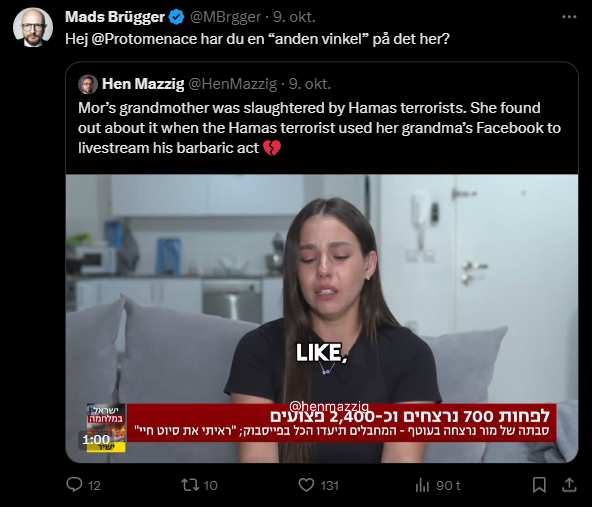The height and width of the screenshot is (507, 592).
Task: Click the 1:00 video duration badge
Action: (96, 439)
